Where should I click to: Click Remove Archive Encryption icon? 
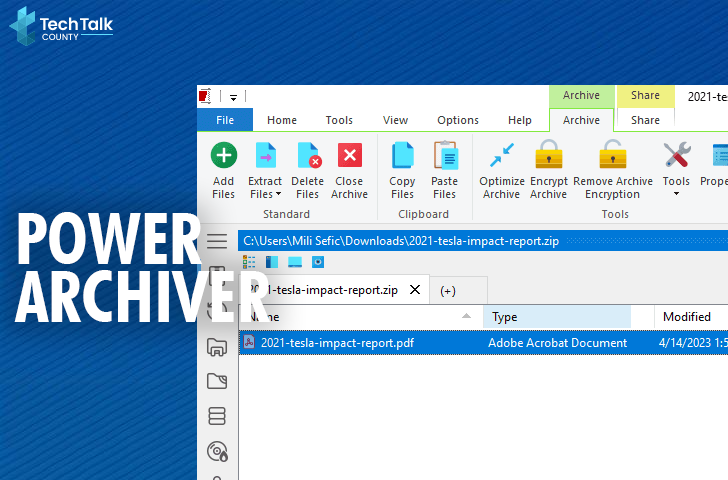[x=612, y=156]
